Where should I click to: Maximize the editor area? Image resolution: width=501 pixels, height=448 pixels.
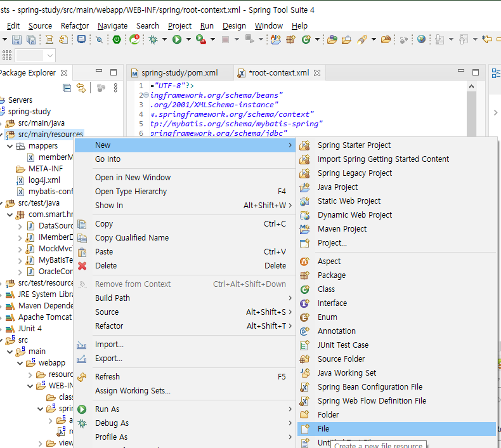tap(476, 72)
